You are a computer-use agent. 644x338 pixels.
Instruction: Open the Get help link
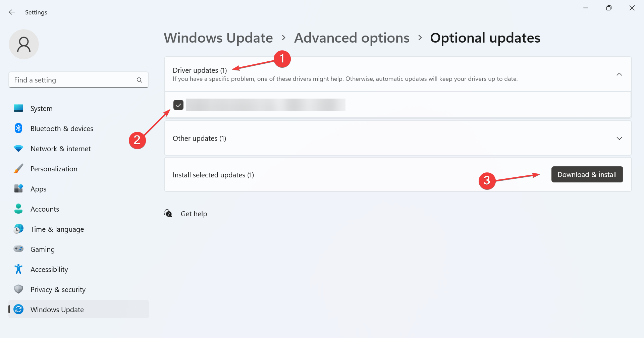(194, 214)
